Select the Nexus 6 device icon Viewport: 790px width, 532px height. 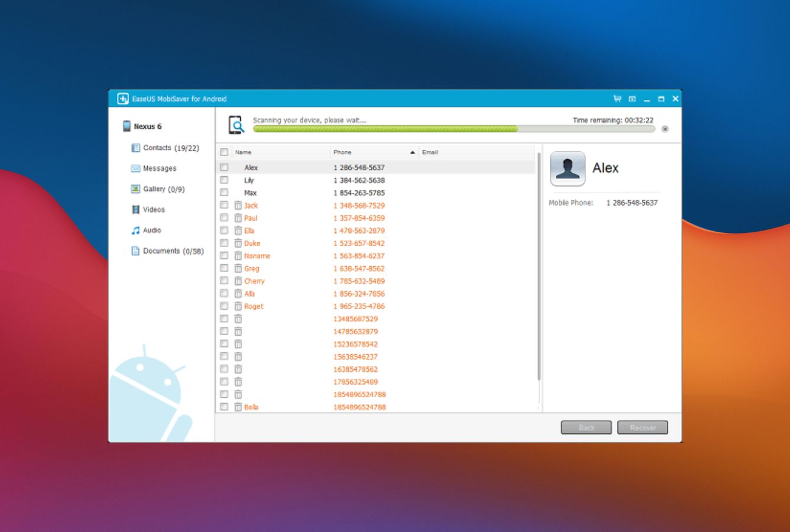(x=127, y=126)
